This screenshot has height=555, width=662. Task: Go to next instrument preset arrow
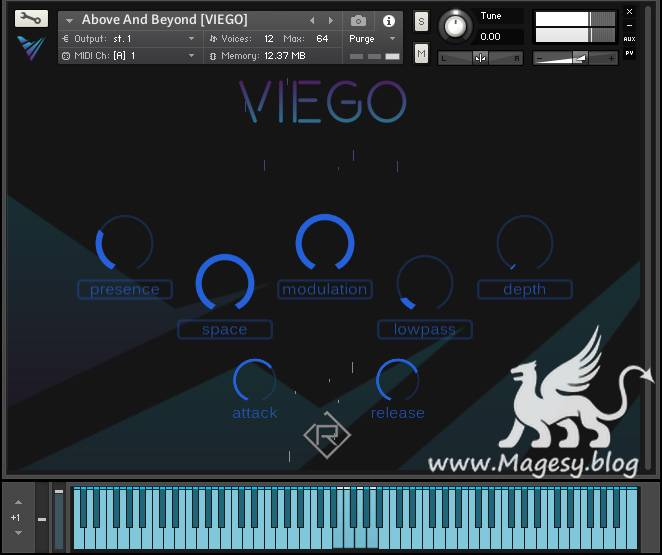pos(331,20)
